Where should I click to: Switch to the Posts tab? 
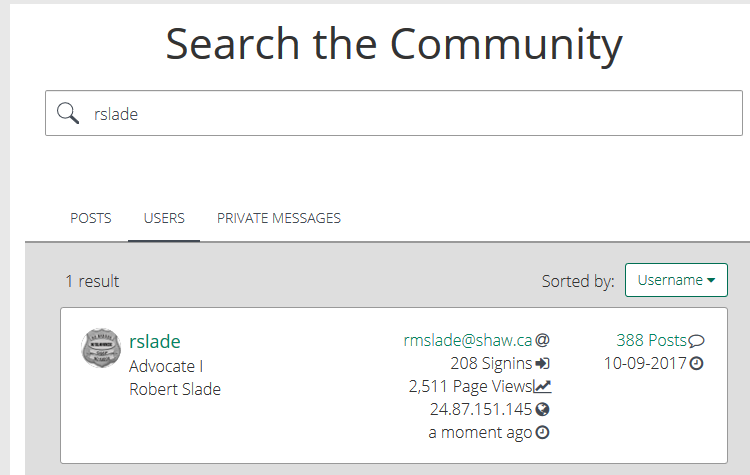91,218
